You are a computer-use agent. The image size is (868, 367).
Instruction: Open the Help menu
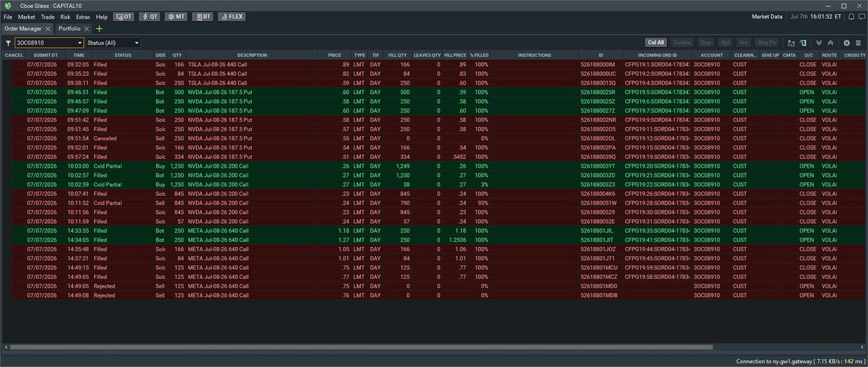point(102,16)
